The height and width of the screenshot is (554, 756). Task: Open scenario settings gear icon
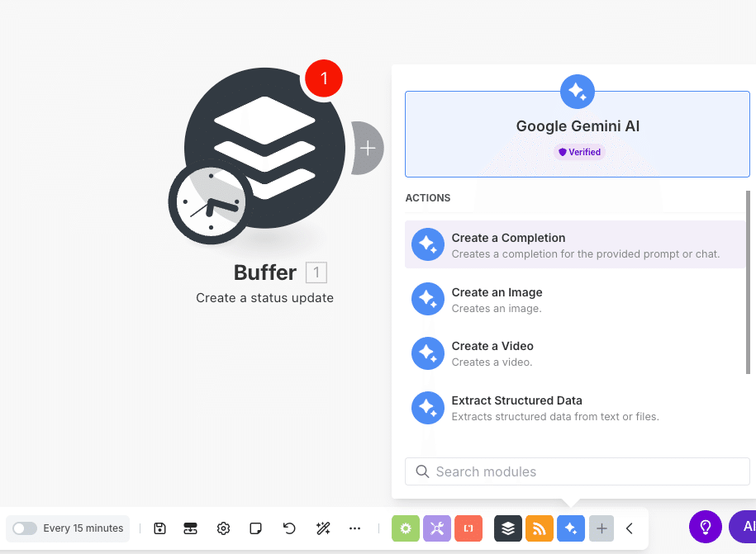[x=223, y=528]
